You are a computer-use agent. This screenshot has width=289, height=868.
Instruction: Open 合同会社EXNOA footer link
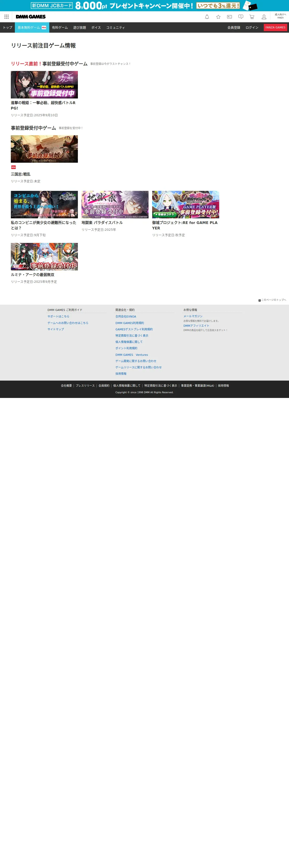pos(126,316)
